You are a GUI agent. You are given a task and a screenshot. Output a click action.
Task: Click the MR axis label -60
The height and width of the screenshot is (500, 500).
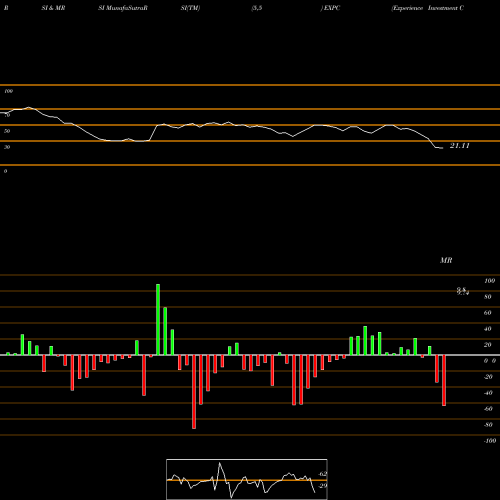[488, 409]
